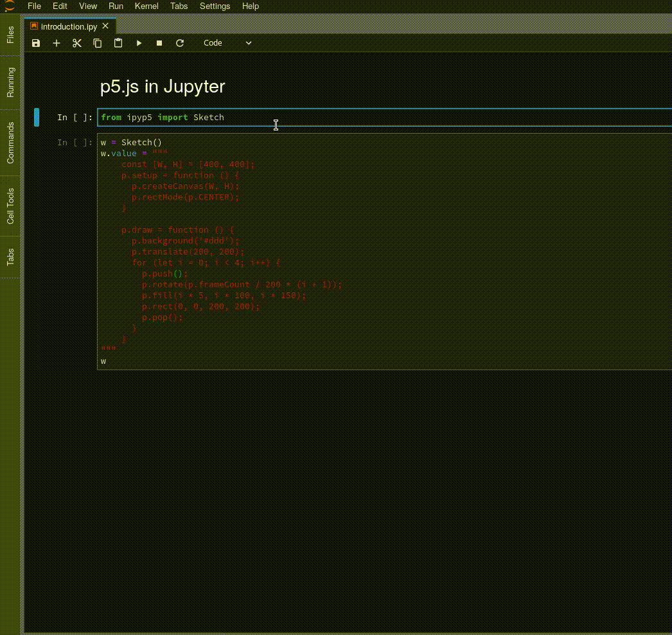Viewport: 672px width, 635px height.
Task: Click the 'p.pop();' line
Action: (163, 317)
